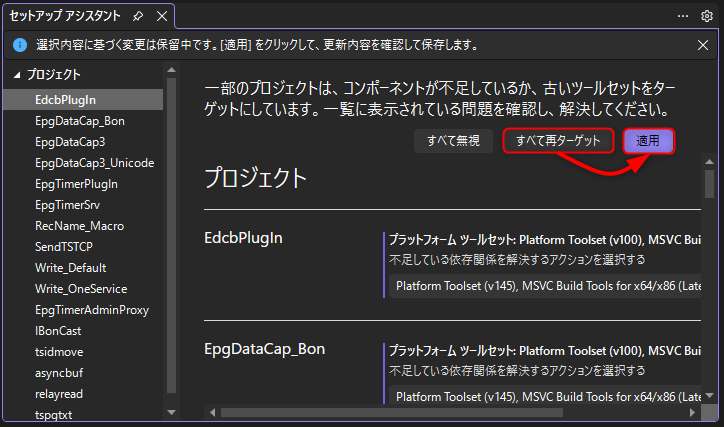Dismiss the info bar with its X
The height and width of the screenshot is (427, 724).
tap(703, 45)
